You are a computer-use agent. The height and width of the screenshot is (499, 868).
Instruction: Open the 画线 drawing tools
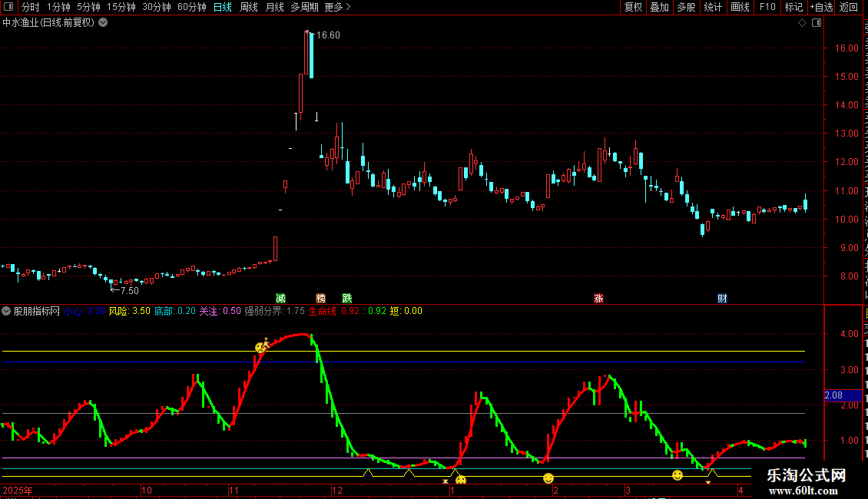740,7
